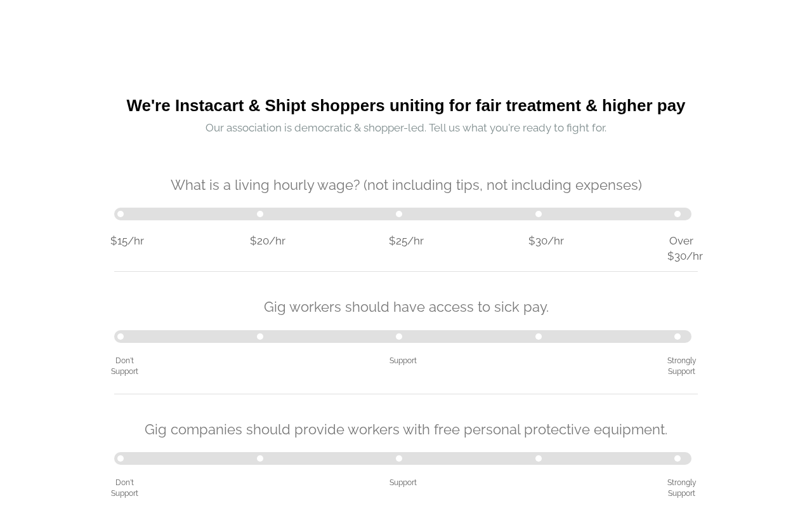Choose fourth dot on sick pay slider
812x508 pixels.
coord(539,337)
